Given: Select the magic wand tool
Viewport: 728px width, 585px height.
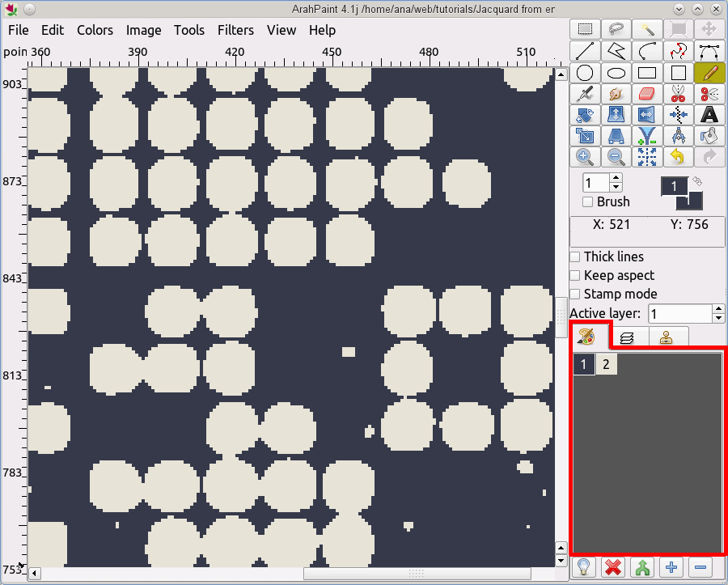Looking at the screenshot, I should point(647,29).
